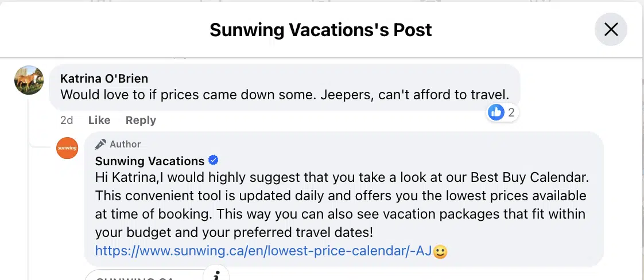
Task: Click the Author microphone icon
Action: point(101,144)
